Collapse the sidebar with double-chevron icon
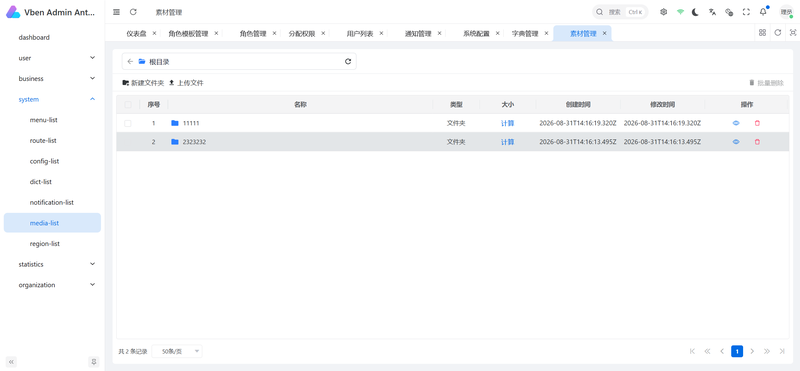 [x=11, y=362]
